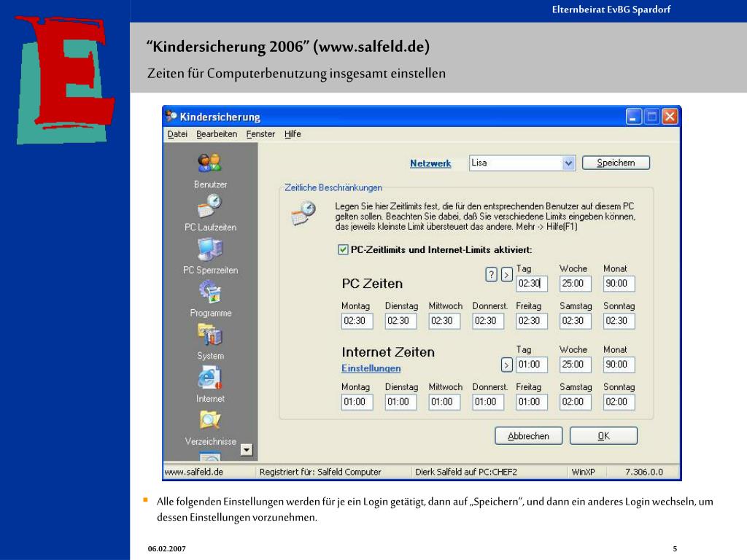This screenshot has width=747, height=560.
Task: Click PC Zeiten Tag field 02:30
Action: click(x=532, y=284)
